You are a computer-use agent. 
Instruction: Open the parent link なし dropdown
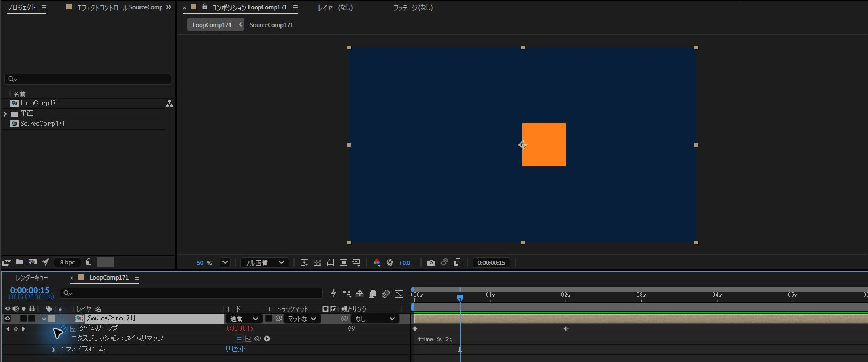click(x=375, y=319)
